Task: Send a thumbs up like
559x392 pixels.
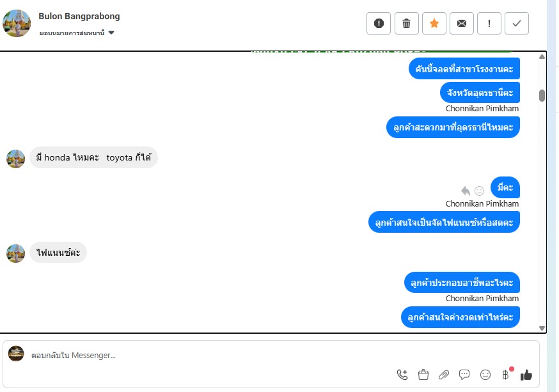Action: coord(526,375)
